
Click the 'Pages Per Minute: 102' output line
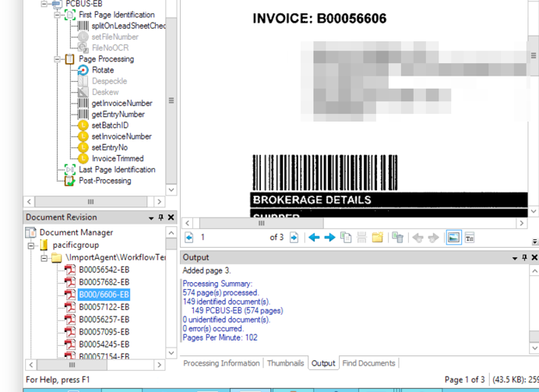pos(220,337)
